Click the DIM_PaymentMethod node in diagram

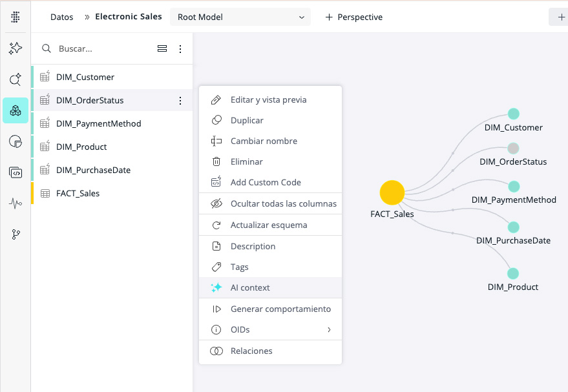click(x=514, y=187)
